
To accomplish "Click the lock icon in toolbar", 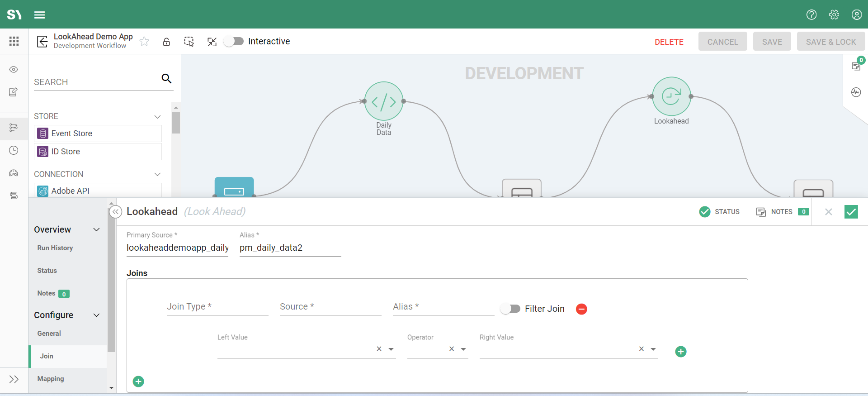I will tap(166, 42).
